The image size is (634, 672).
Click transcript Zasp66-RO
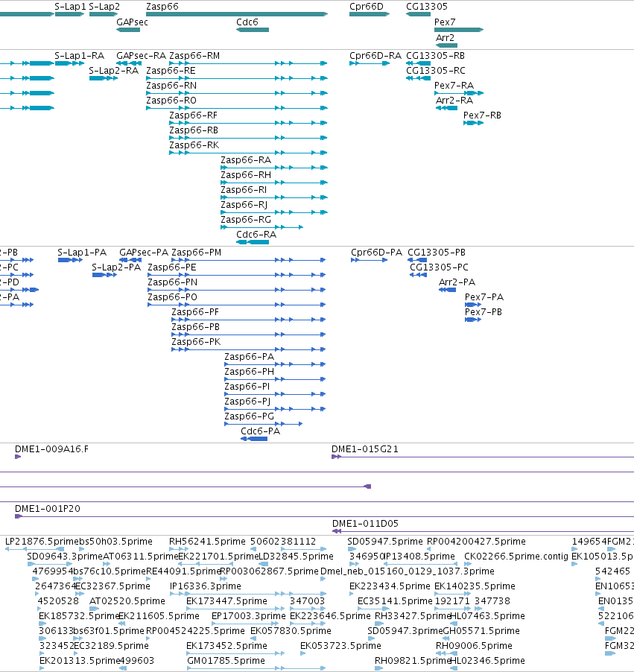pyautogui.click(x=171, y=101)
